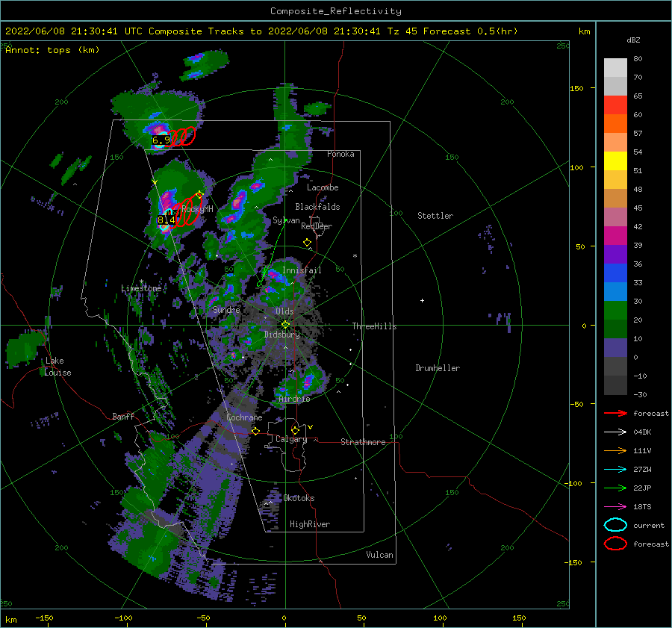Click the Didsbury town label
Screen dimensions: 672x628
point(282,335)
